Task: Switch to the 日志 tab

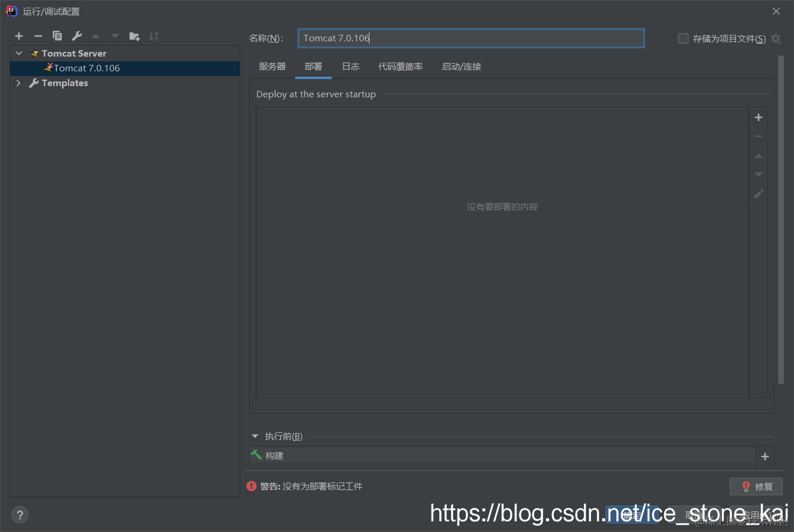Action: [351, 67]
